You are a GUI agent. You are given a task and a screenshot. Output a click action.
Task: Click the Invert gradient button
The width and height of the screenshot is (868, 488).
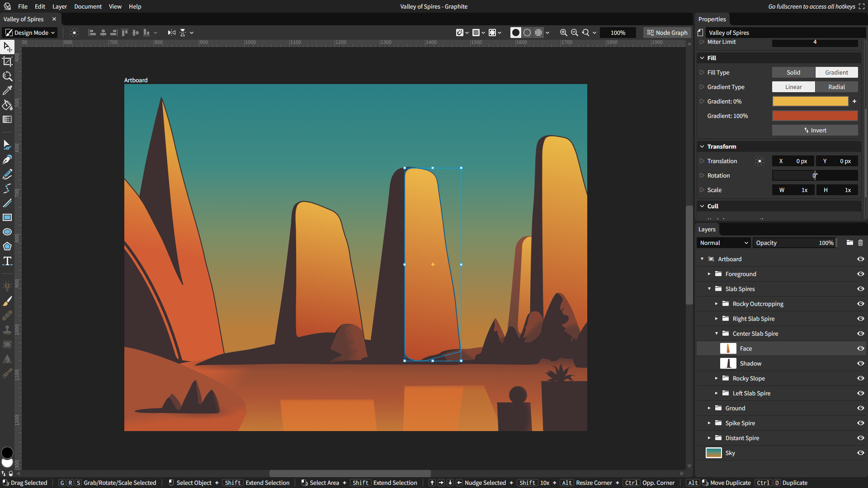coord(814,130)
